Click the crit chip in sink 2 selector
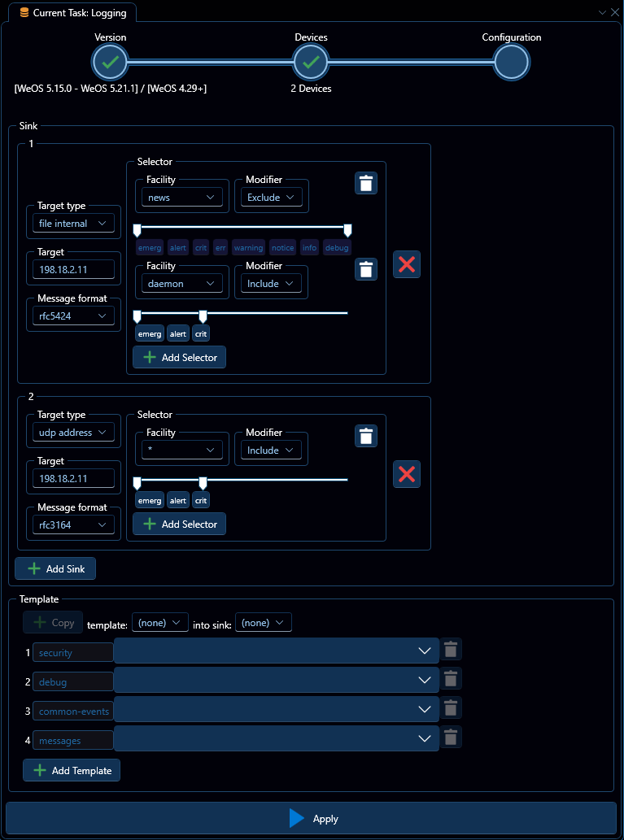624x840 pixels. [x=201, y=500]
